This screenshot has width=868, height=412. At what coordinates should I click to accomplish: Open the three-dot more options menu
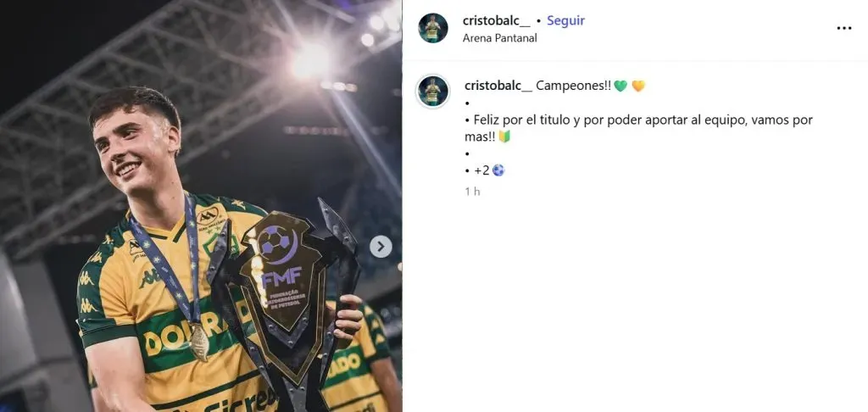tap(843, 28)
